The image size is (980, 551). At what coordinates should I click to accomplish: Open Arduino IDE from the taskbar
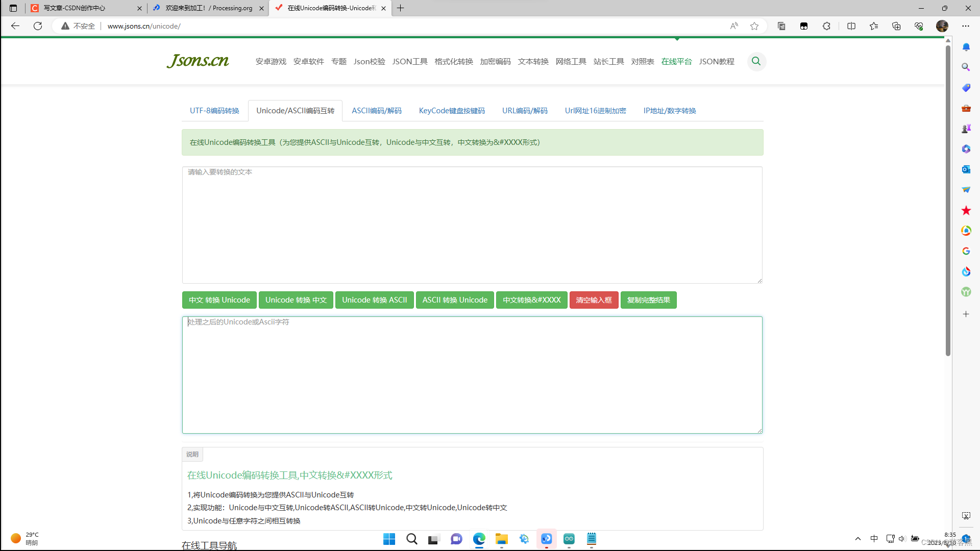[x=569, y=539]
